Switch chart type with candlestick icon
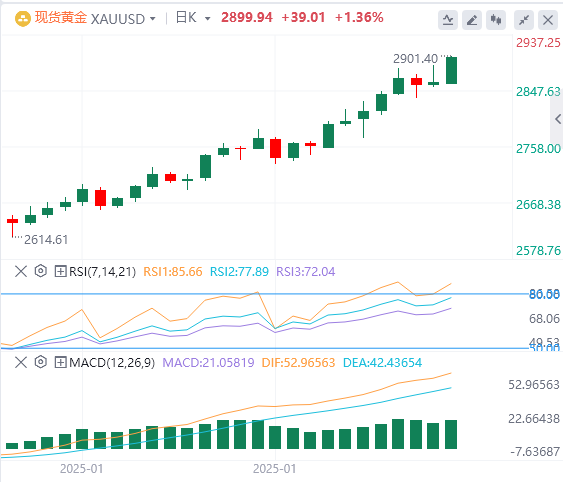Screen dimensions: 563x482 [496, 20]
